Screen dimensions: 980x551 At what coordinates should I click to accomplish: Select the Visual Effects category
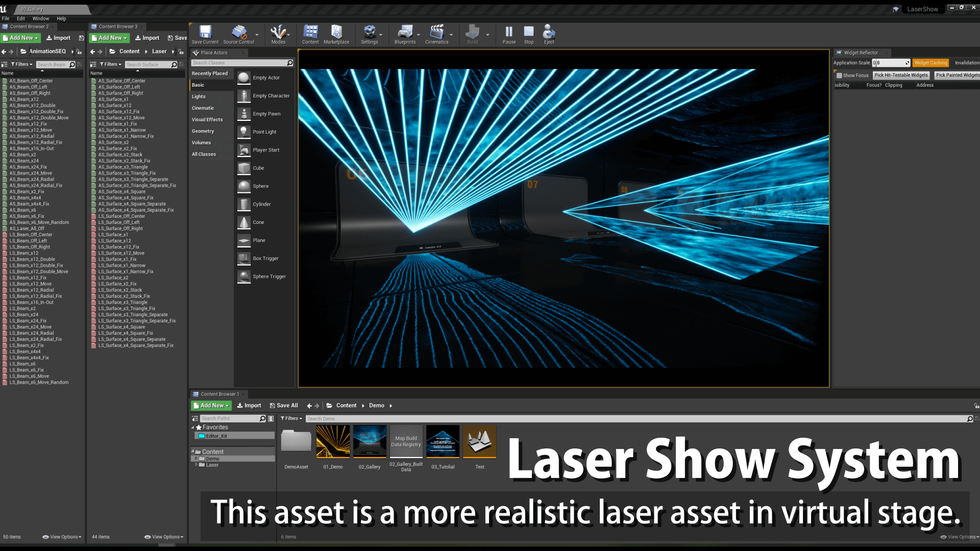tap(211, 119)
